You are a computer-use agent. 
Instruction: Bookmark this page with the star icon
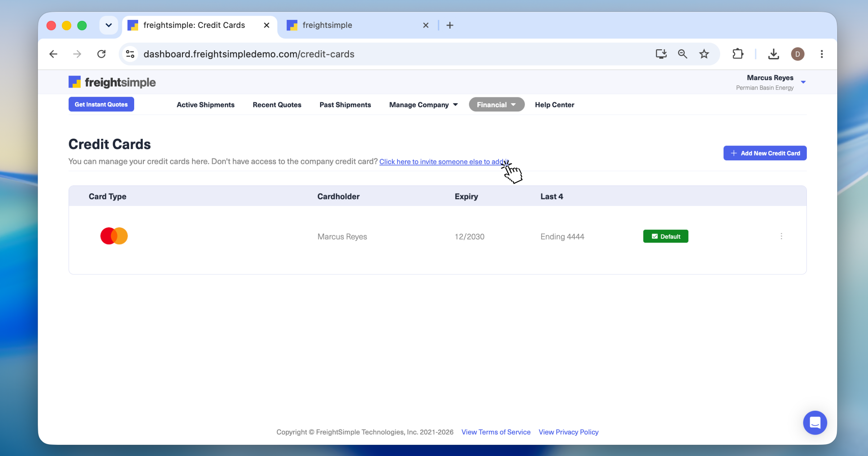click(704, 54)
